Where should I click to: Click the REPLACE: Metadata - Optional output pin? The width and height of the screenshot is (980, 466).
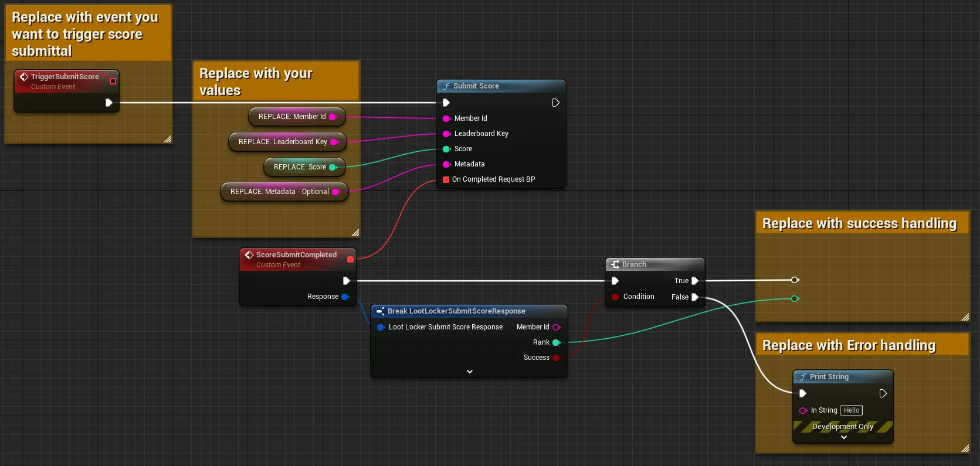pyautogui.click(x=336, y=192)
